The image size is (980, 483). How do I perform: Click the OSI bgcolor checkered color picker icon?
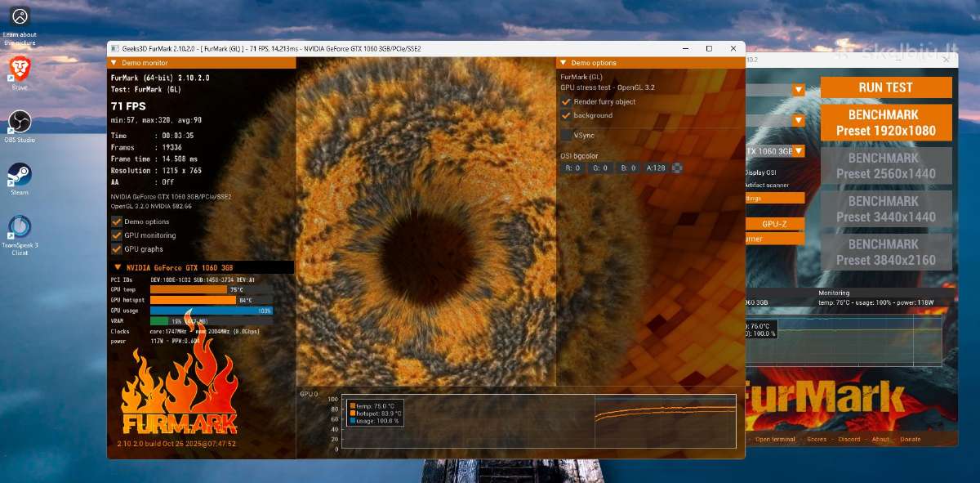coord(676,168)
